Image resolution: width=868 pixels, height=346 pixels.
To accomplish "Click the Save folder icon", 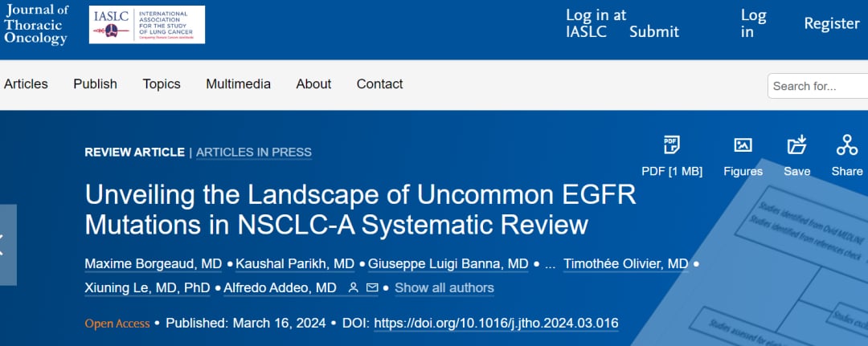I will point(796,145).
